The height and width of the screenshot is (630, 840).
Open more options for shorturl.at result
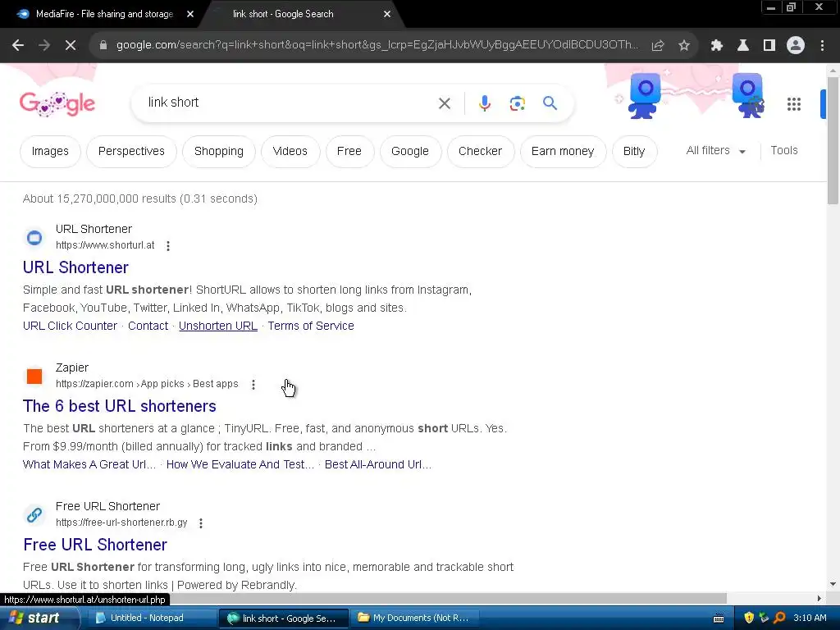pos(168,246)
